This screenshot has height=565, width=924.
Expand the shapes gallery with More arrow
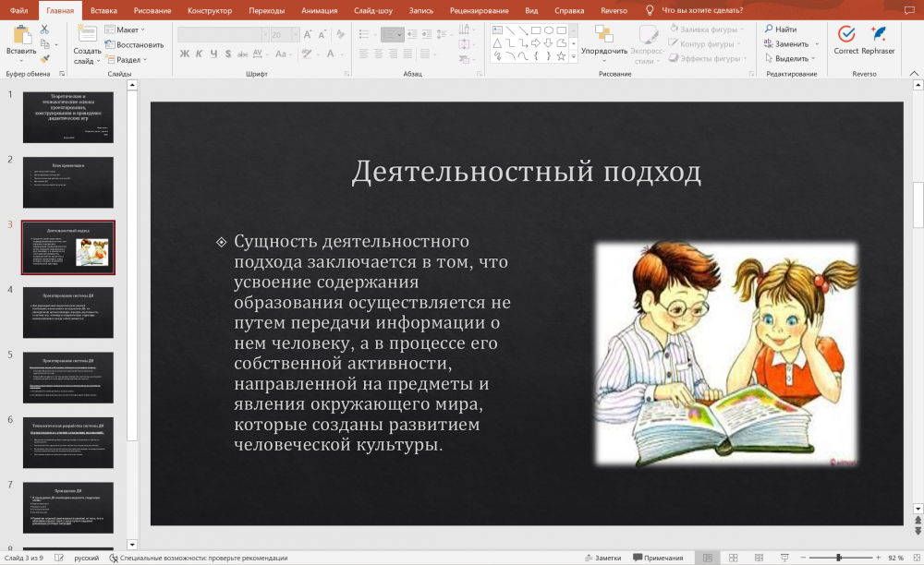tap(574, 56)
